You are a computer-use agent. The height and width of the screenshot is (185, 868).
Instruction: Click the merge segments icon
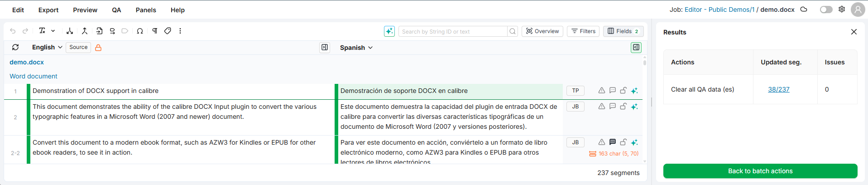84,31
